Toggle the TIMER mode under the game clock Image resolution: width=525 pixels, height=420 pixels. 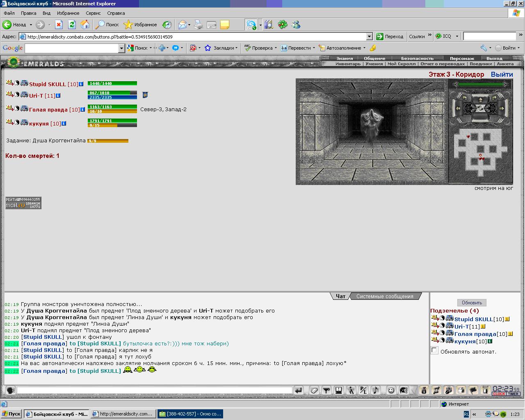(x=513, y=394)
